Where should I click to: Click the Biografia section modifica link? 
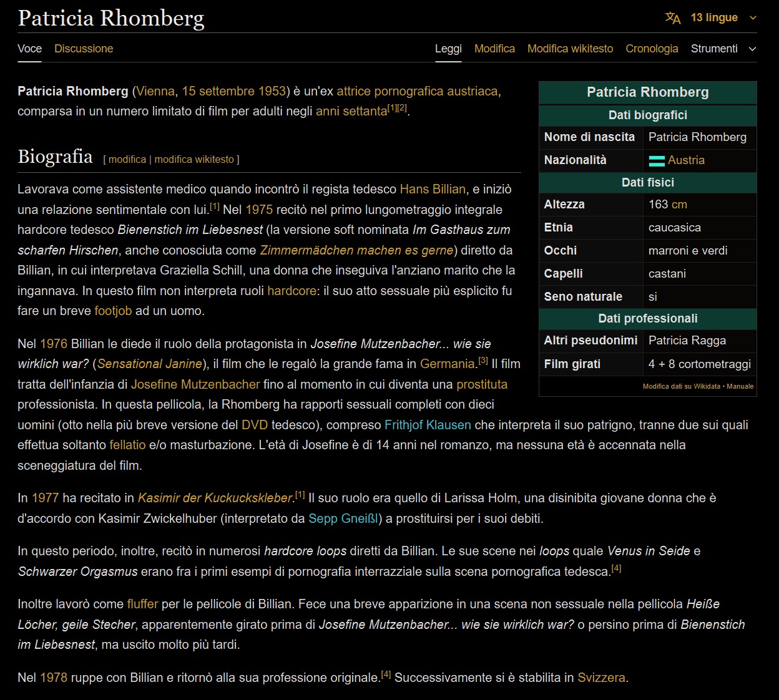[127, 159]
